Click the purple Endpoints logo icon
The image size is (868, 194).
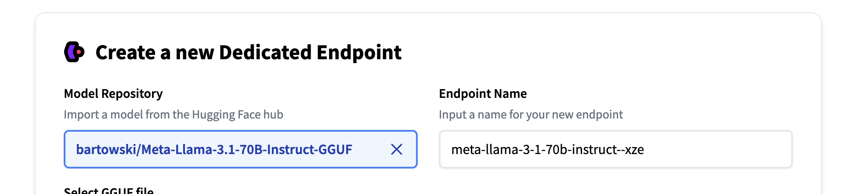point(74,52)
